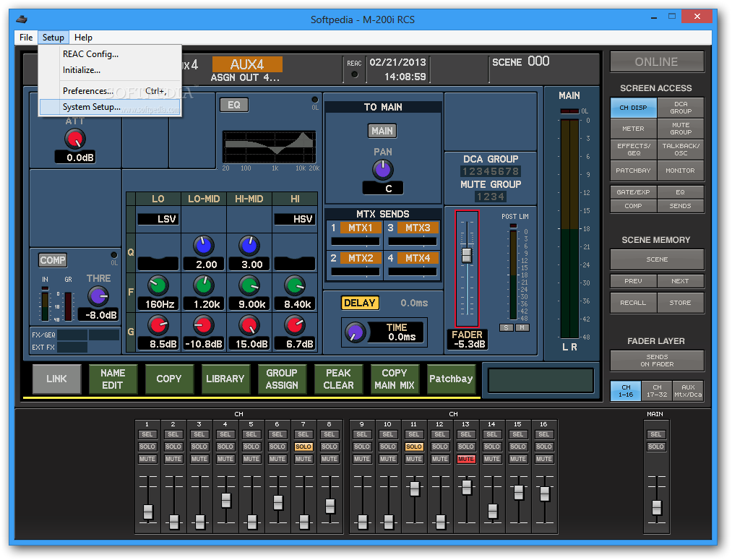Click the HI-MID gain red knob
This screenshot has width=732, height=560.
coord(249,325)
